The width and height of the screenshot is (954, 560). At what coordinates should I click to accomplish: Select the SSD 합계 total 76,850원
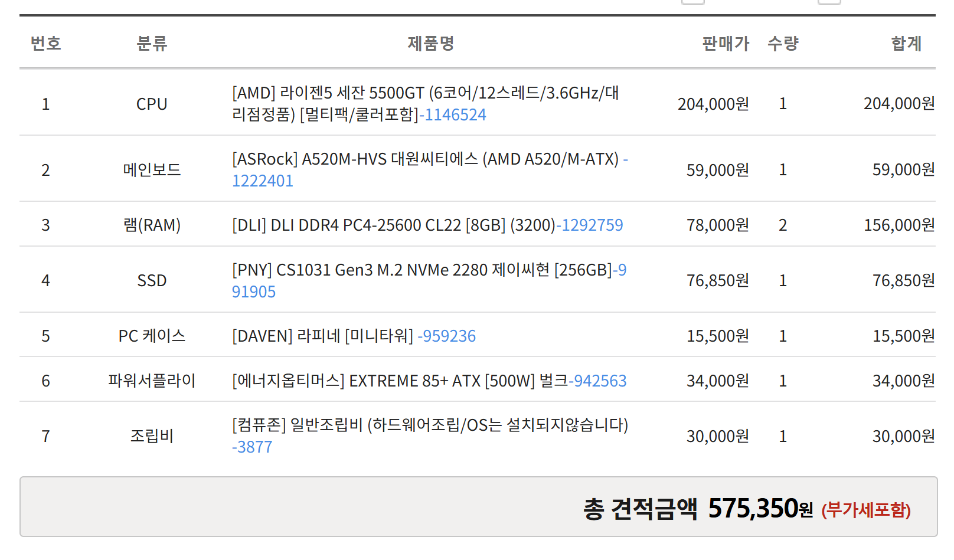904,280
